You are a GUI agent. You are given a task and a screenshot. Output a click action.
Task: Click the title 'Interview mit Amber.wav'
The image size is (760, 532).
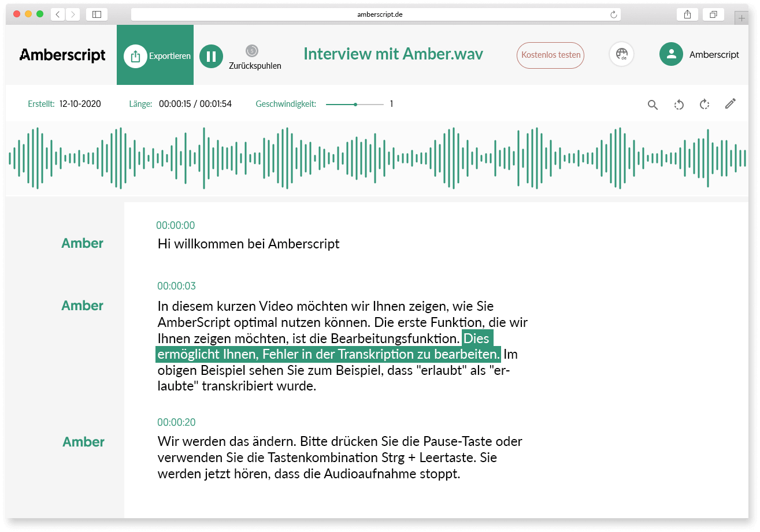tap(393, 54)
